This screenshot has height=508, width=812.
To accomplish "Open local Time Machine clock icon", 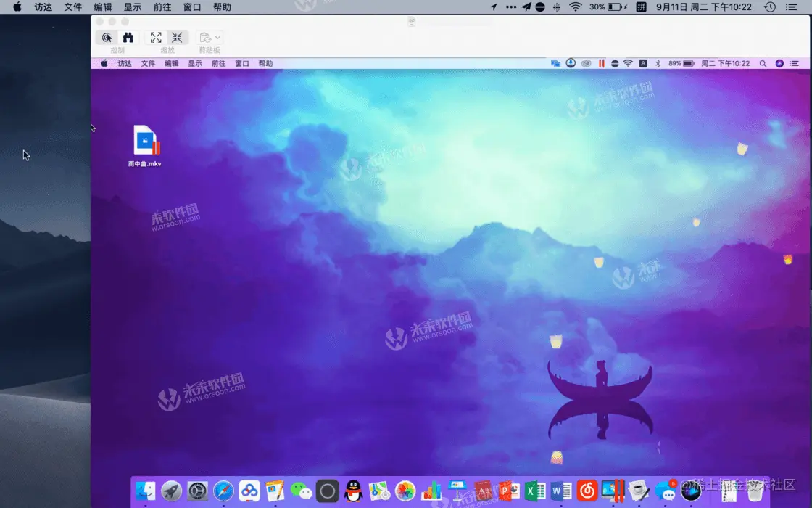I will coord(770,7).
